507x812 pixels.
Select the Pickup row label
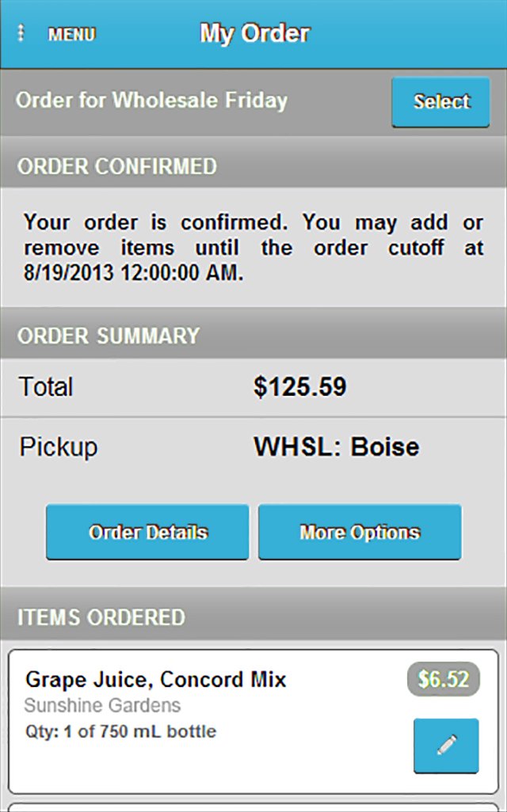[59, 446]
